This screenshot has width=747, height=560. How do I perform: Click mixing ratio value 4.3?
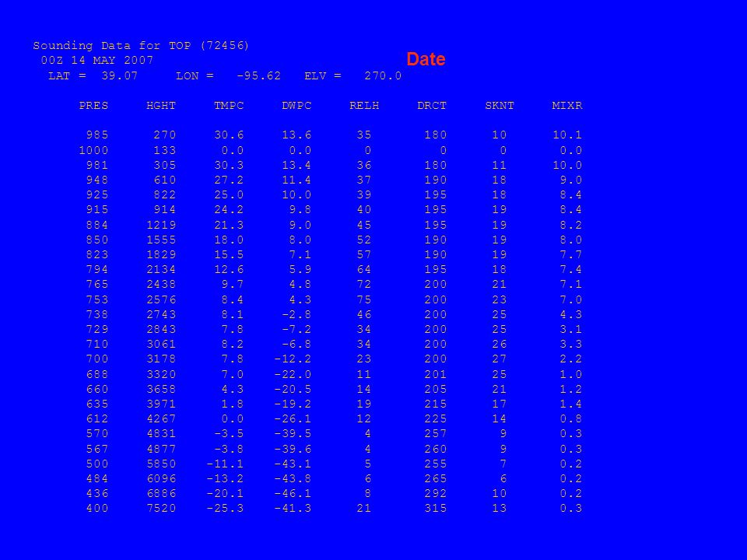570,314
